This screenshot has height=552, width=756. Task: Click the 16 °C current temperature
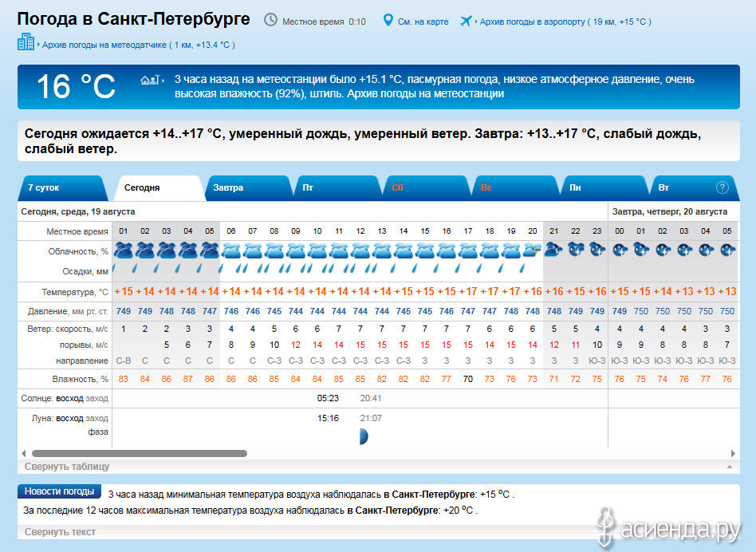tap(76, 87)
